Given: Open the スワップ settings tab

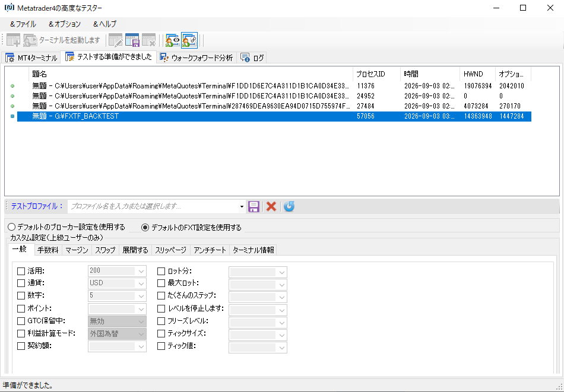Looking at the screenshot, I should click(105, 250).
